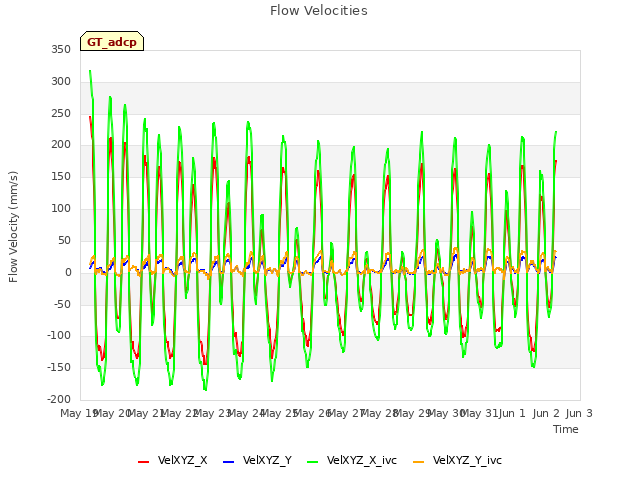The image size is (640, 480).
Task: Click the -50 y-axis tick label
Action: point(62,304)
